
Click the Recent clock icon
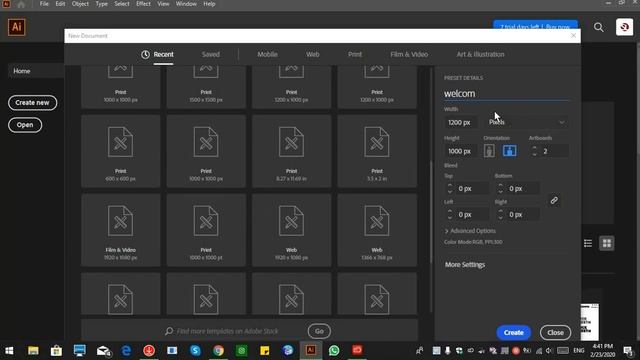(145, 54)
